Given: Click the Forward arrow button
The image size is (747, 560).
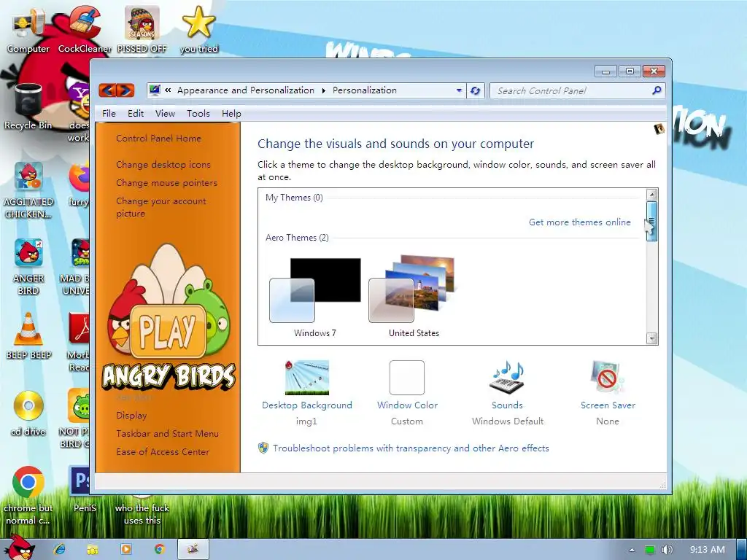Looking at the screenshot, I should 125,90.
